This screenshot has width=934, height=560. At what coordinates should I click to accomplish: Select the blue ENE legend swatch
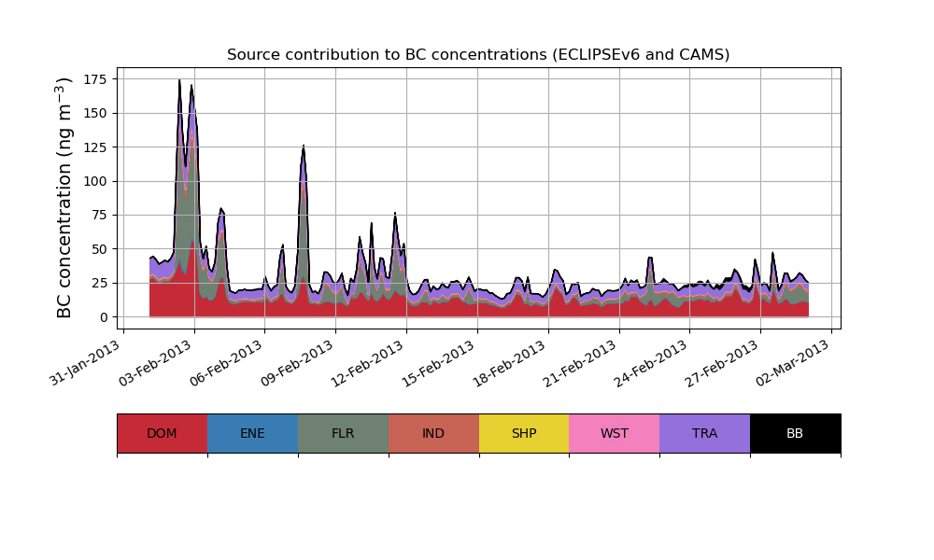coord(252,433)
